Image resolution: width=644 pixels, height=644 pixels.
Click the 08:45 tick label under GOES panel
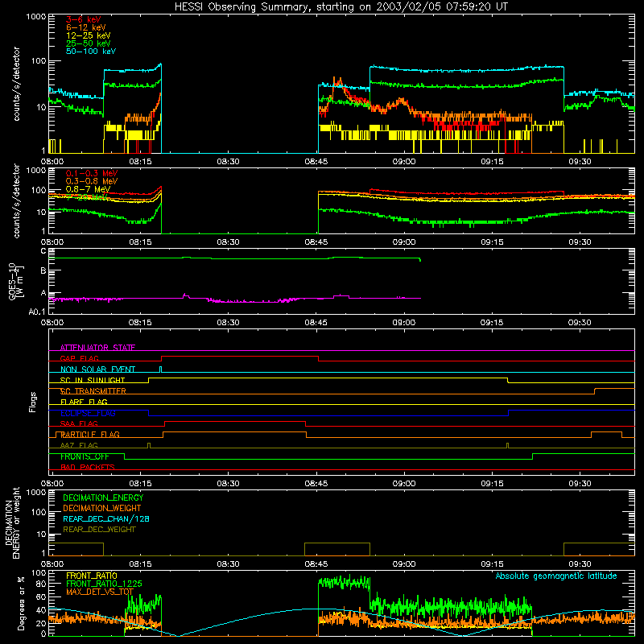point(316,323)
